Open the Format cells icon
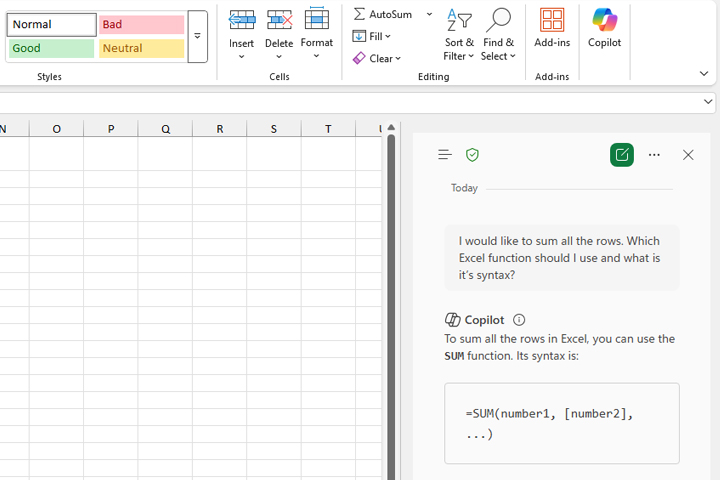The image size is (720, 480). pyautogui.click(x=317, y=20)
